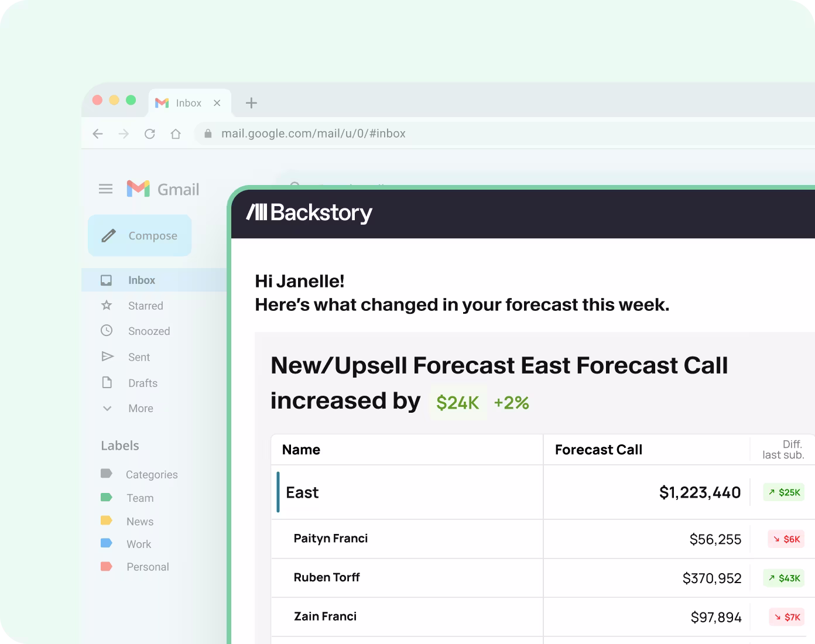The image size is (815, 644).
Task: Click the red $7K diff badge
Action: [x=787, y=617]
